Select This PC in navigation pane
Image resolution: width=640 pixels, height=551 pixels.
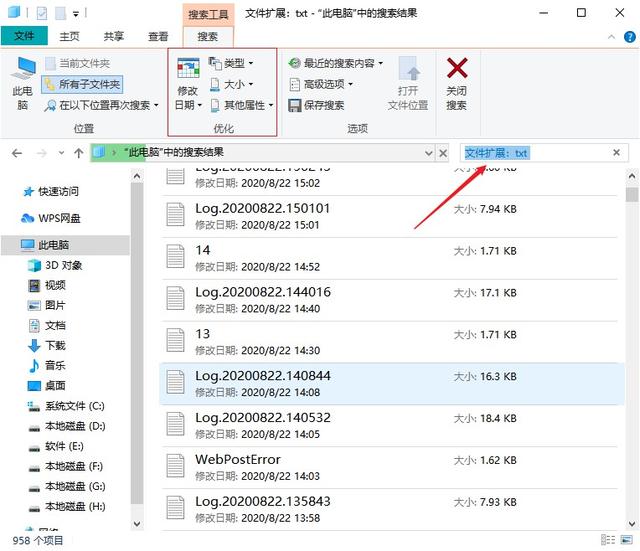(x=65, y=245)
